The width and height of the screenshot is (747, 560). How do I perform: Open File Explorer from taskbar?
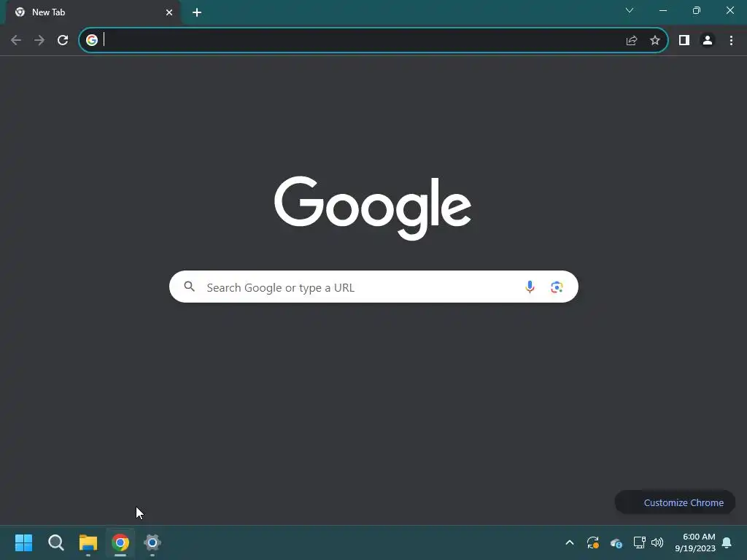coord(88,542)
